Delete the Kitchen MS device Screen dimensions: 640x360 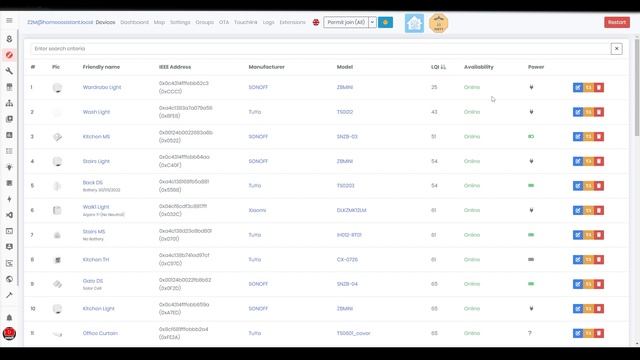599,136
